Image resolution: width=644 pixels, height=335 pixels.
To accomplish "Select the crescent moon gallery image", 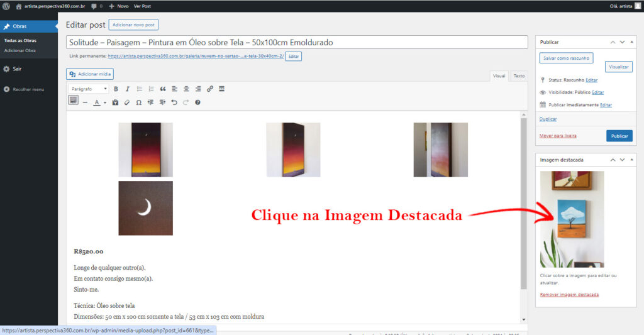I will (145, 208).
